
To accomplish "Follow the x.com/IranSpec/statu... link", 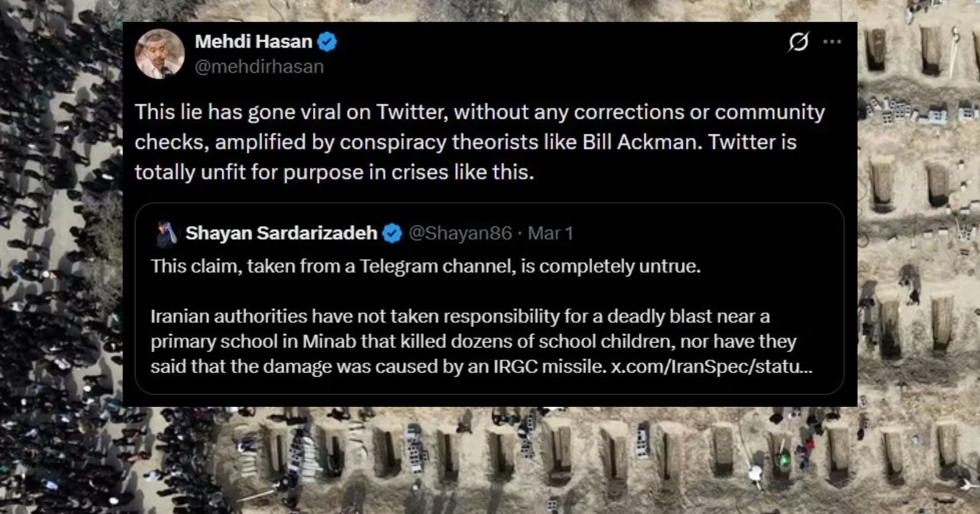I will click(x=711, y=366).
